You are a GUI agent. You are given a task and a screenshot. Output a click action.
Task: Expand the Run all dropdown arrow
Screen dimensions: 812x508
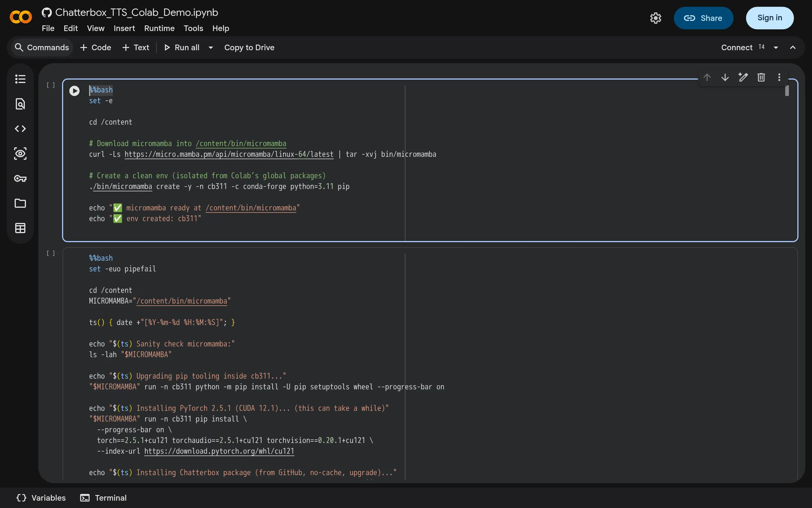211,47
